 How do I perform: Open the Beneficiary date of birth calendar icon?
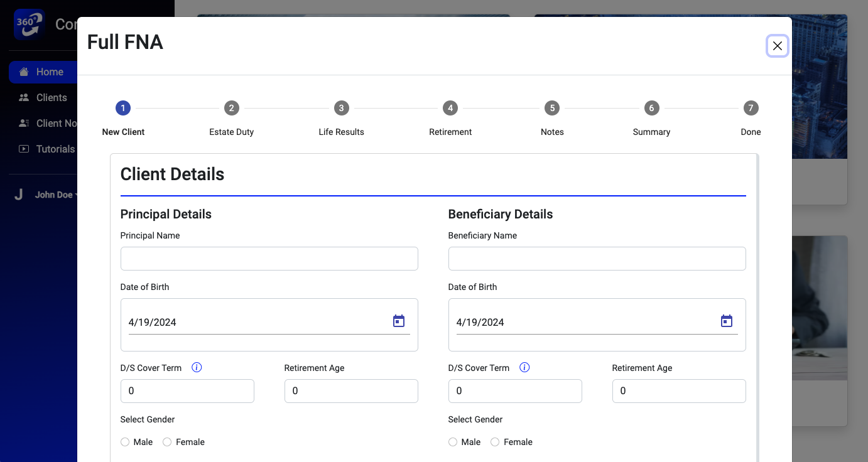click(x=727, y=321)
